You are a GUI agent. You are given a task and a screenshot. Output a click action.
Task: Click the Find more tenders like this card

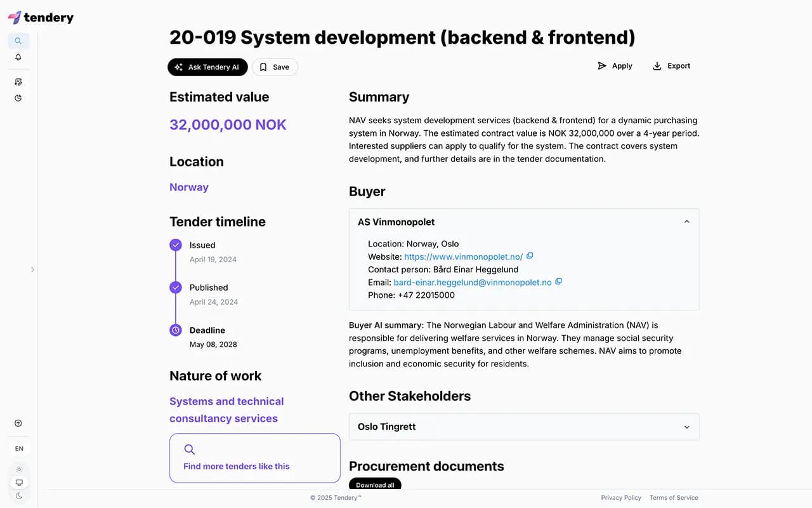[254, 458]
